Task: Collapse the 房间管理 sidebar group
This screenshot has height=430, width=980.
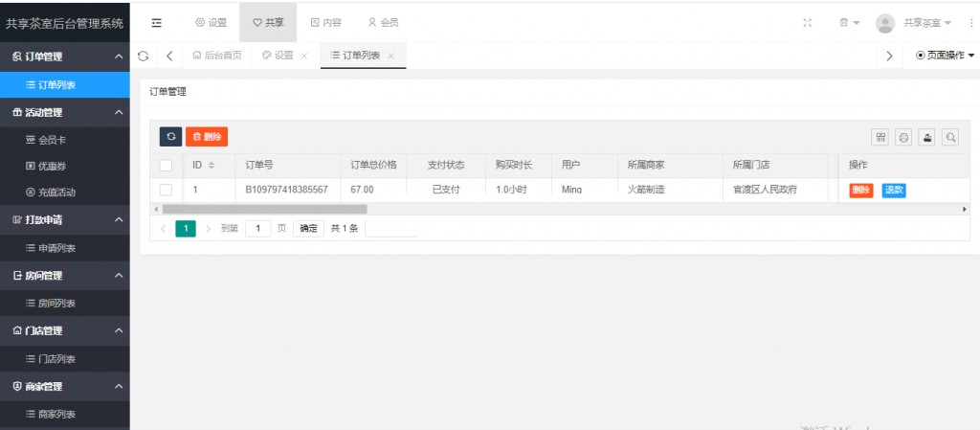Action: pos(65,276)
